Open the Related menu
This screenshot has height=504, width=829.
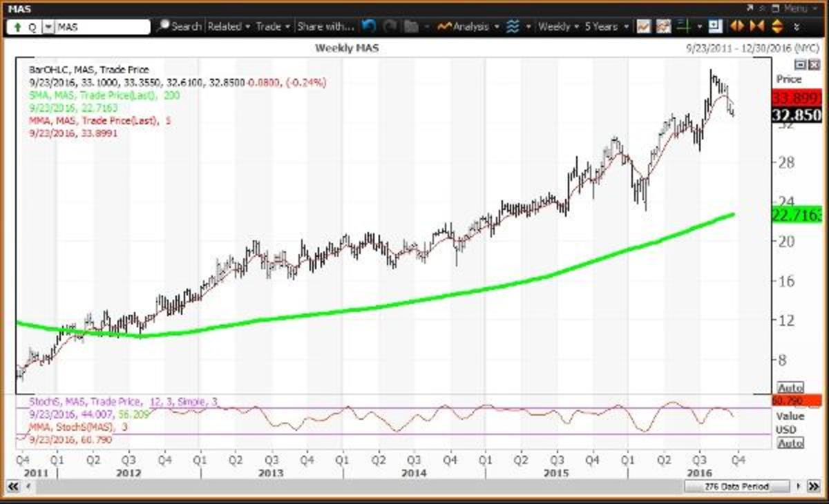[229, 26]
